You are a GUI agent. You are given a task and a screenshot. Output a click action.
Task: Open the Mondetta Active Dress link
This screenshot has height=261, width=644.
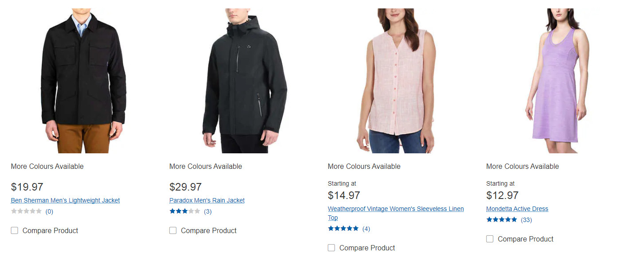[517, 209]
